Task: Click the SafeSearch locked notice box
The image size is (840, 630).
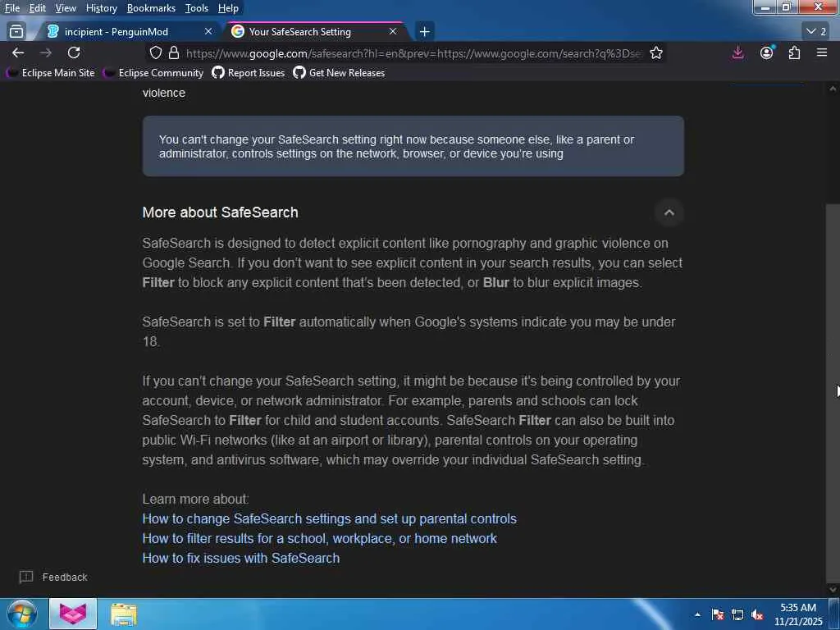Action: [x=413, y=146]
